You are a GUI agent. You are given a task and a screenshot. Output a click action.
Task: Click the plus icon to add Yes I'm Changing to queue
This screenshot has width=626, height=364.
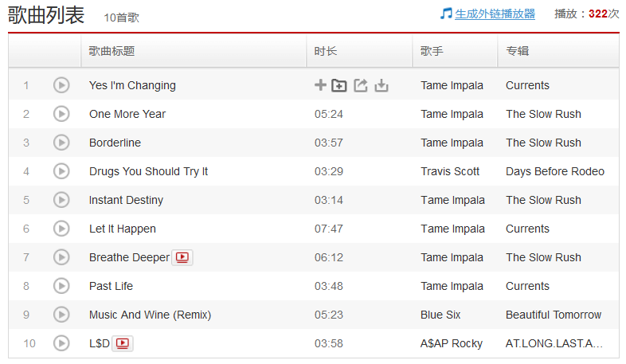320,85
